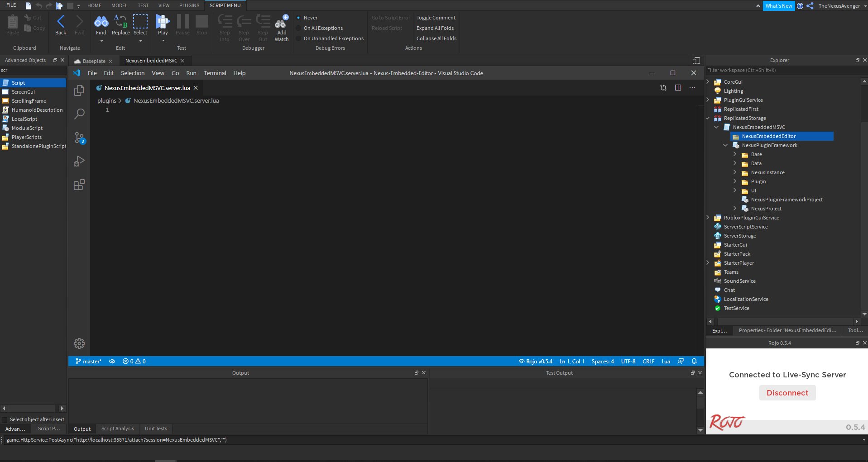868x462 pixels.
Task: Click the notifications bell in status bar
Action: pos(694,361)
